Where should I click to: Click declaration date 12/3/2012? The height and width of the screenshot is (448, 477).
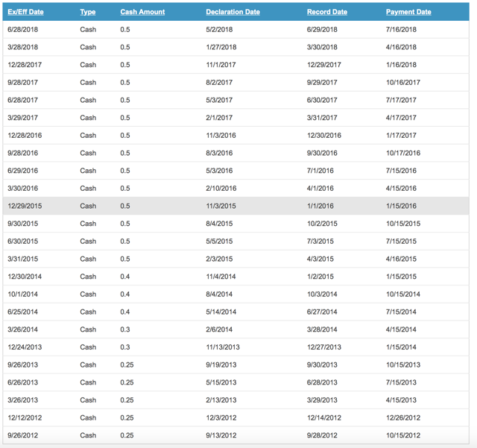pos(221,418)
